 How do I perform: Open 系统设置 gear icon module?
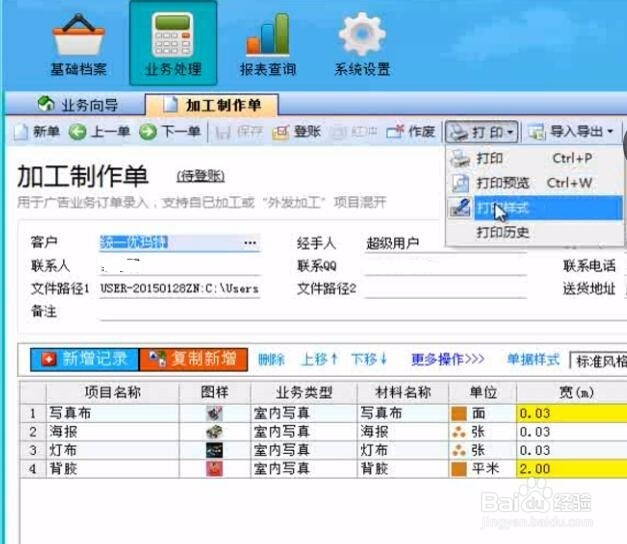(362, 44)
